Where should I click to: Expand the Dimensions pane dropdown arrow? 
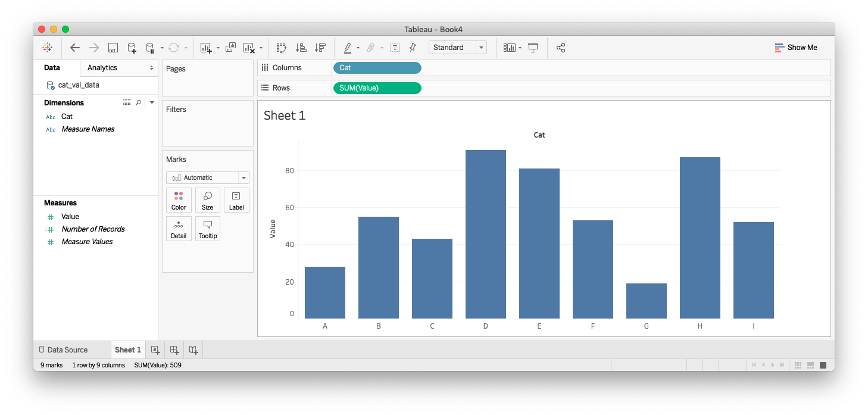click(x=152, y=102)
